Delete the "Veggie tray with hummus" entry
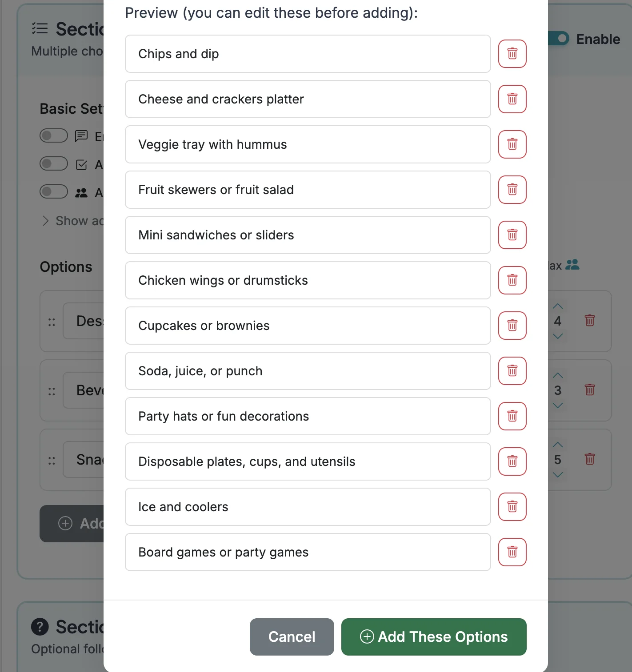 512,144
